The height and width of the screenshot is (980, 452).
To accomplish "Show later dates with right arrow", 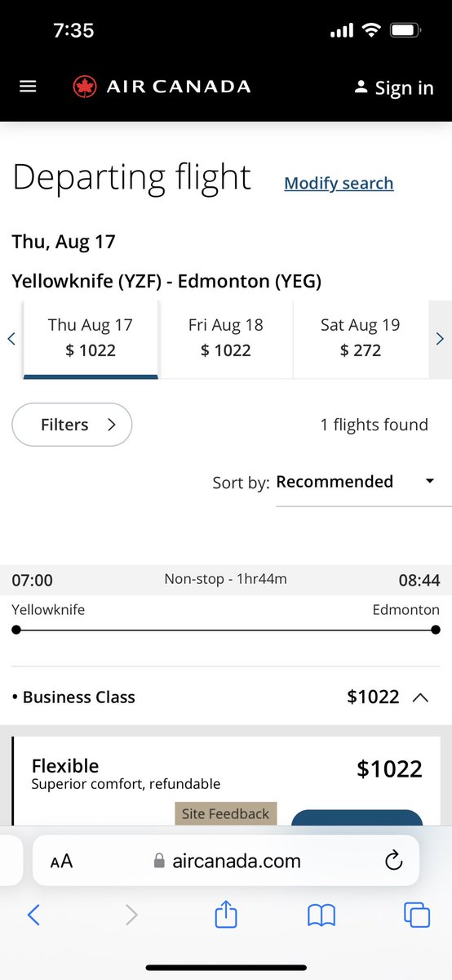I will click(x=440, y=338).
